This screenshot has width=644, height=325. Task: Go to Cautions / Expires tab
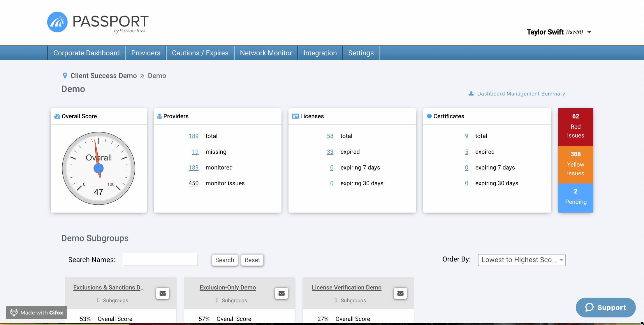click(200, 53)
